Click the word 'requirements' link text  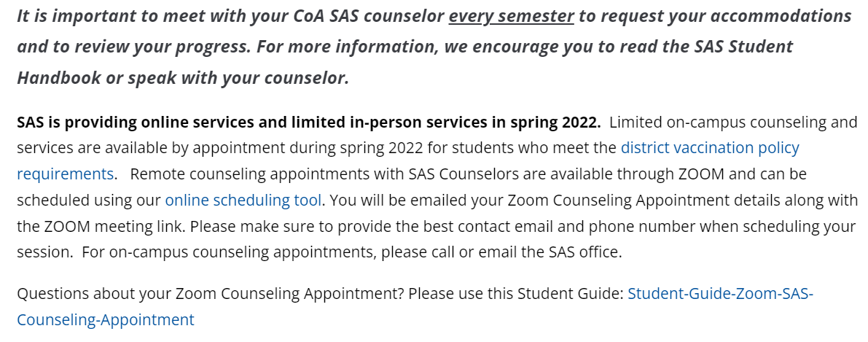pyautogui.click(x=66, y=174)
